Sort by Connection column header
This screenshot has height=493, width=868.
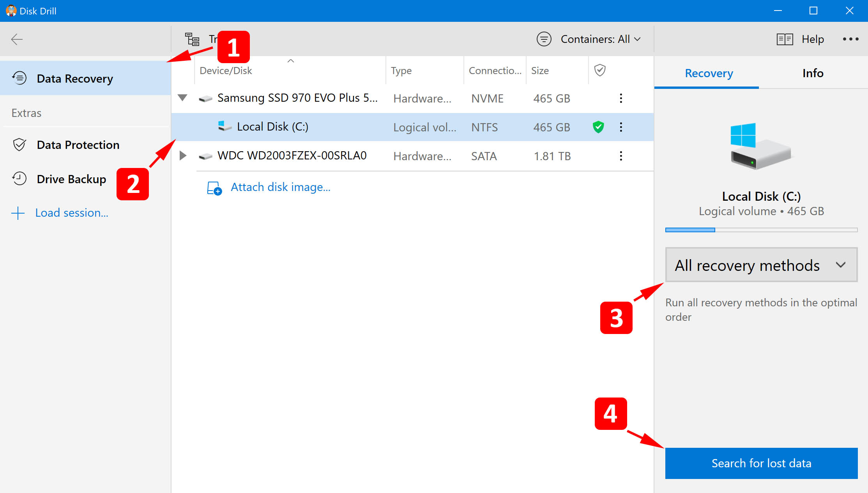click(x=495, y=71)
